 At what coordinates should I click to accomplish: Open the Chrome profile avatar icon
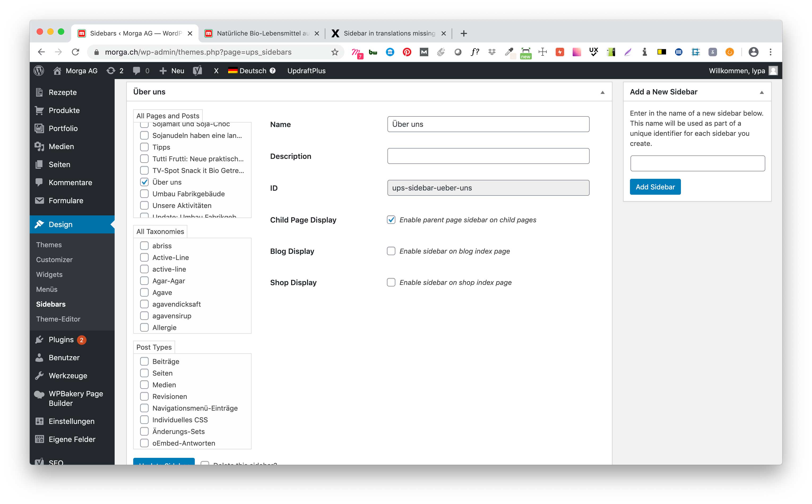[753, 52]
